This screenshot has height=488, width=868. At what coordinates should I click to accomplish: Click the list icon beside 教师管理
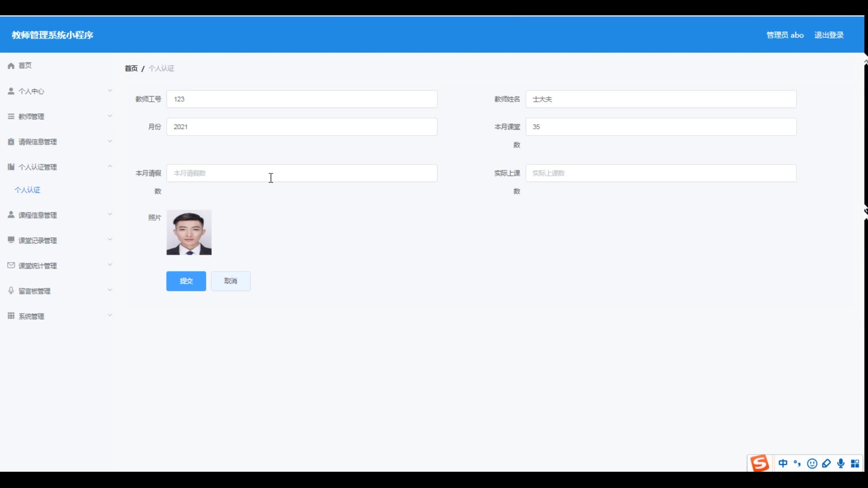11,117
